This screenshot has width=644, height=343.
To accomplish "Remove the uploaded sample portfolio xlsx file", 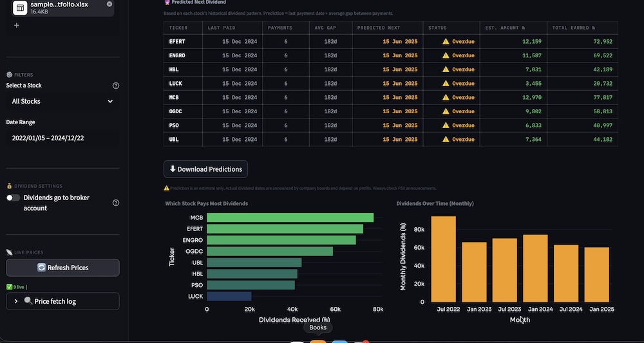I will point(109,5).
